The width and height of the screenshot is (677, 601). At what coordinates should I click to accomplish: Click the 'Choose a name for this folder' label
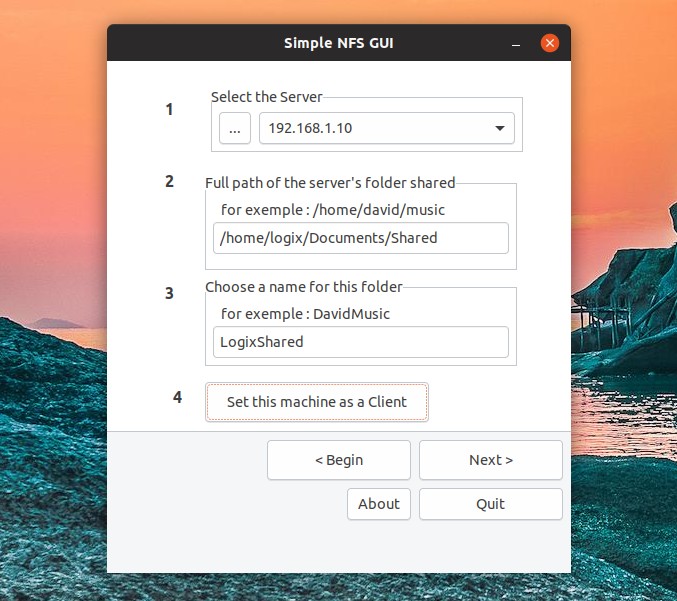click(x=304, y=287)
